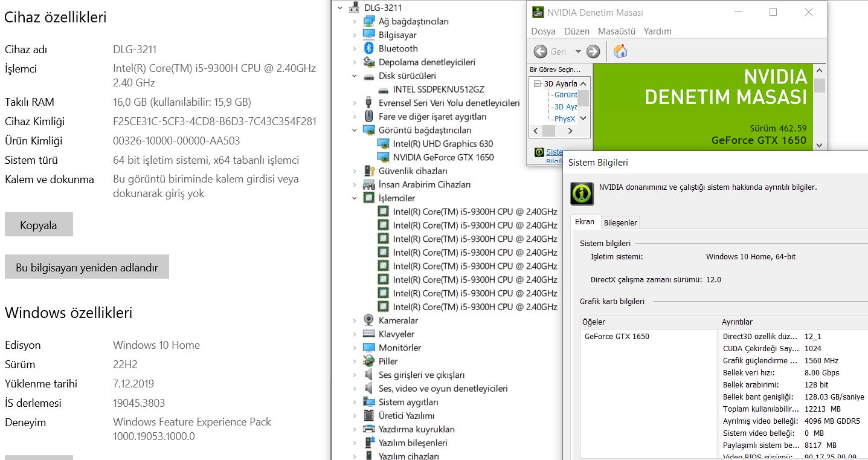
Task: Collapse the DLG-3211 root node
Action: 340,8
